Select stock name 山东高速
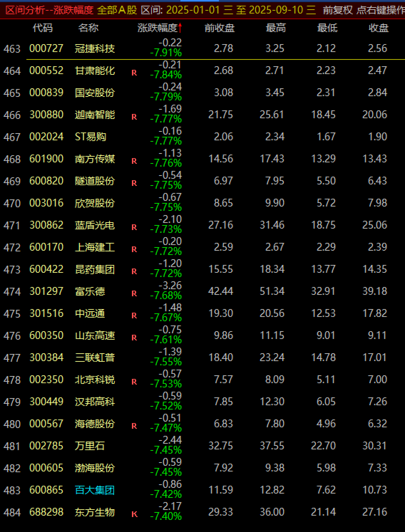Viewport: 405px width, 532px height. [95, 335]
